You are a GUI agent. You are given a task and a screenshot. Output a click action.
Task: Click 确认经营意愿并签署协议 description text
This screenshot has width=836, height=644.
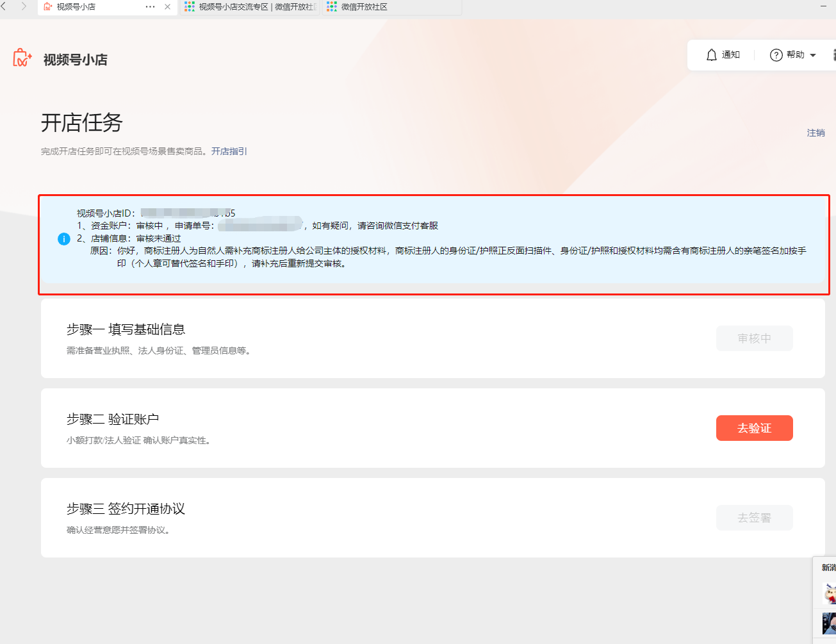(118, 530)
